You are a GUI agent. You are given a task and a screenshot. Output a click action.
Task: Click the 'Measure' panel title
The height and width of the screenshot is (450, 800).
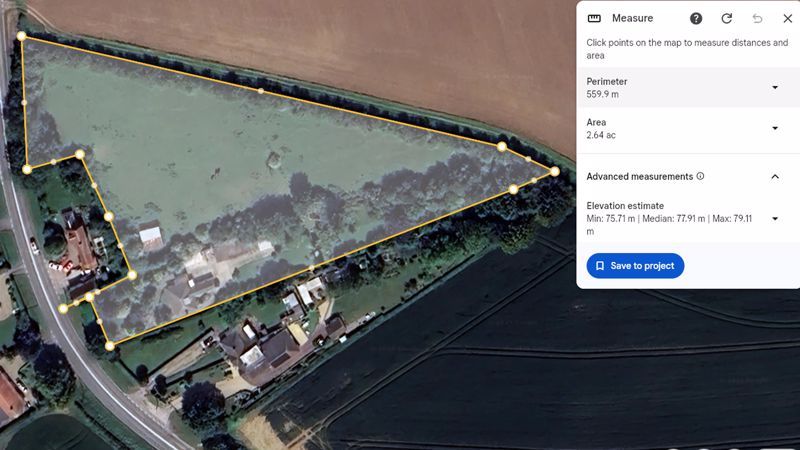(633, 18)
